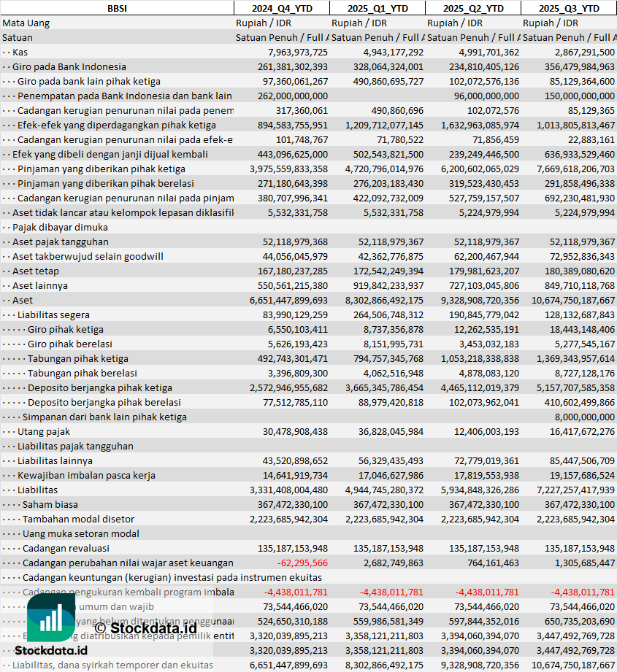
Task: Select the 2025_Q1_YTD column header
Action: (x=378, y=8)
